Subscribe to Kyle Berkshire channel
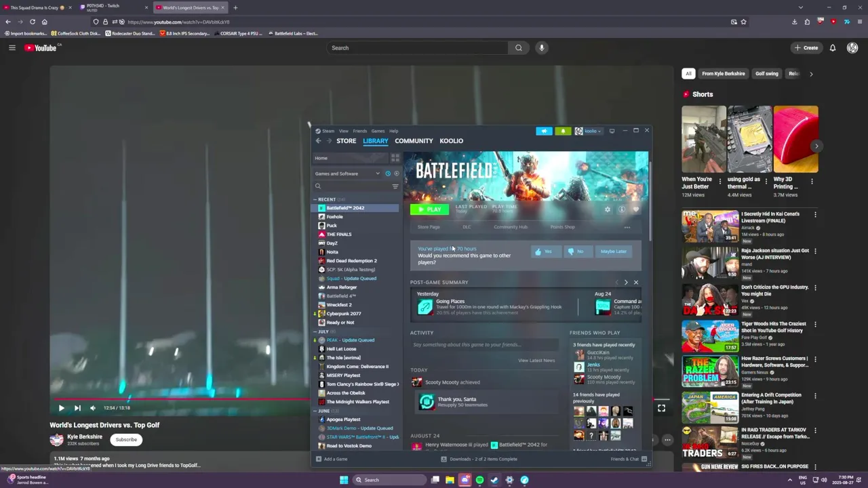The width and height of the screenshot is (868, 488). coord(126,439)
